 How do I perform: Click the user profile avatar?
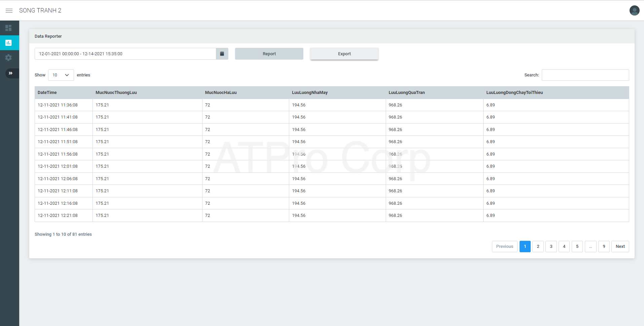(x=634, y=10)
